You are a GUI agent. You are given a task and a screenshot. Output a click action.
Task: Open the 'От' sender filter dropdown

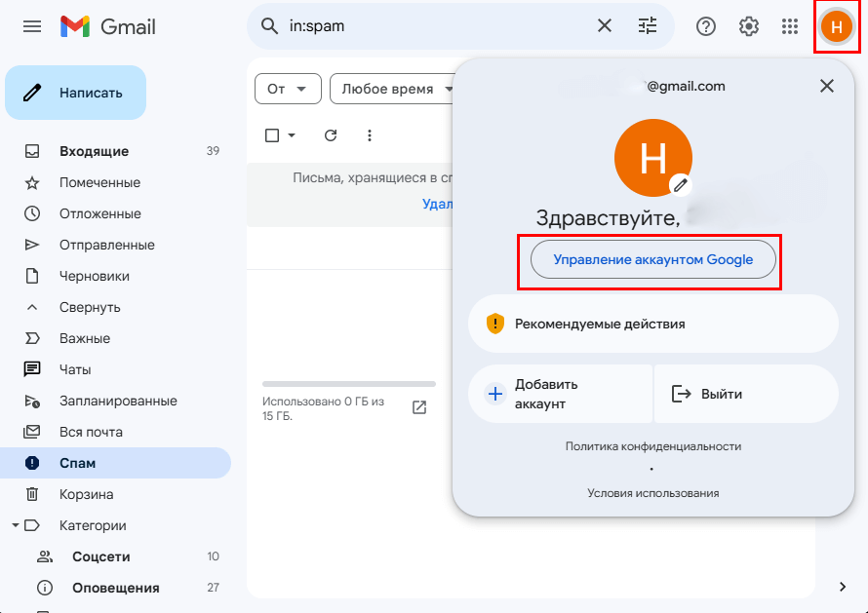click(x=288, y=89)
